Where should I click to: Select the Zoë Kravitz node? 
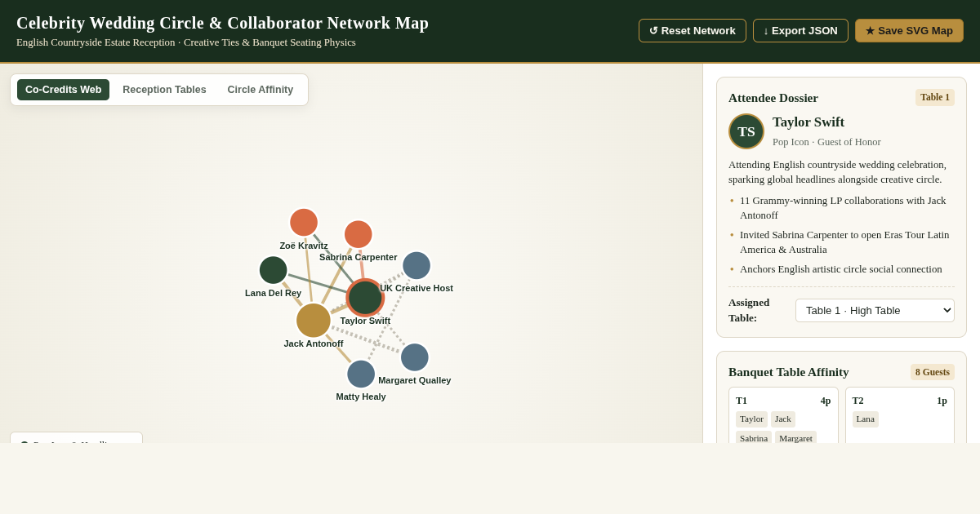click(304, 223)
